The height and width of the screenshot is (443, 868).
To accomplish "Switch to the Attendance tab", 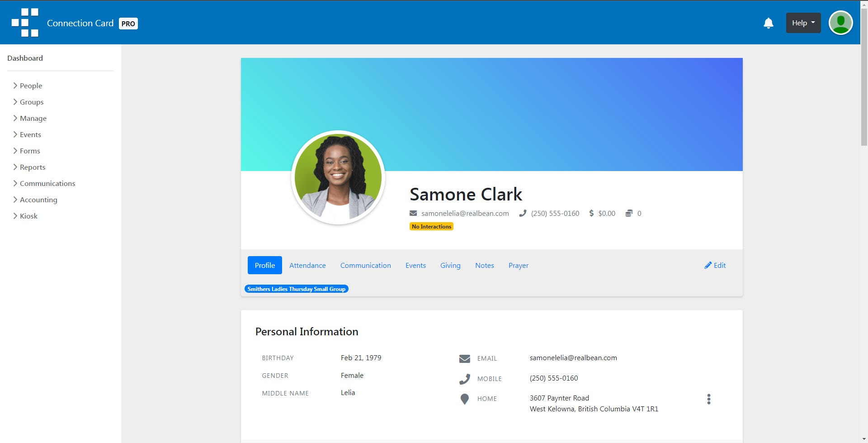I will 307,265.
